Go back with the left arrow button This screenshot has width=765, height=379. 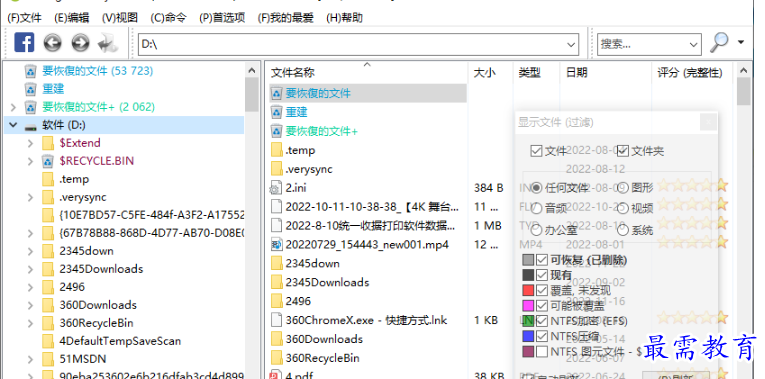tap(52, 43)
